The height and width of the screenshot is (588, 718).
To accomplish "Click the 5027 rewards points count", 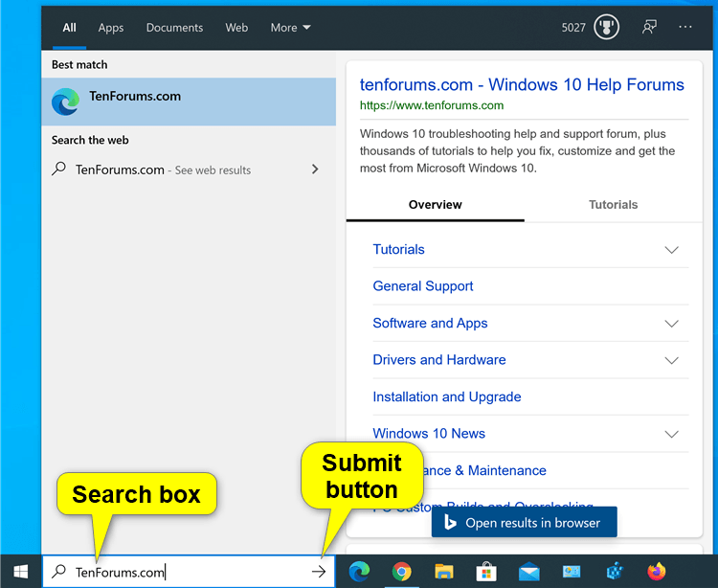I will (x=573, y=28).
